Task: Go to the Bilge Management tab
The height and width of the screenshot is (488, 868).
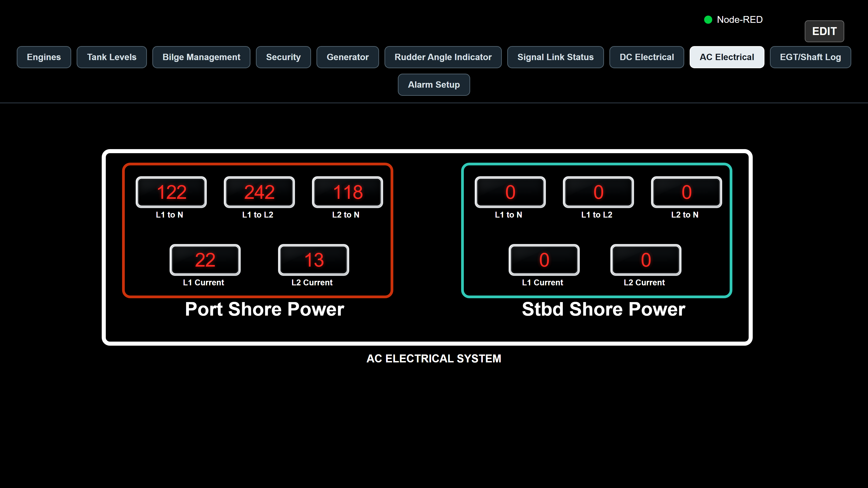Action: (x=201, y=57)
